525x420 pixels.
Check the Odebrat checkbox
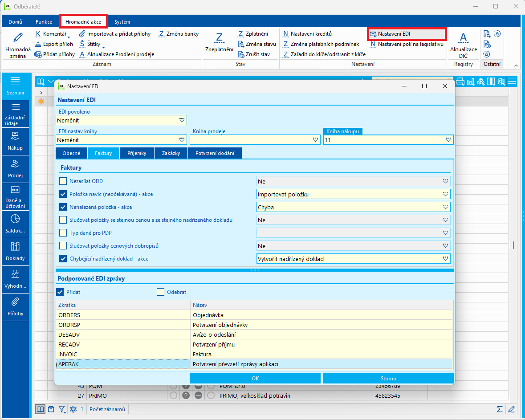pos(161,292)
